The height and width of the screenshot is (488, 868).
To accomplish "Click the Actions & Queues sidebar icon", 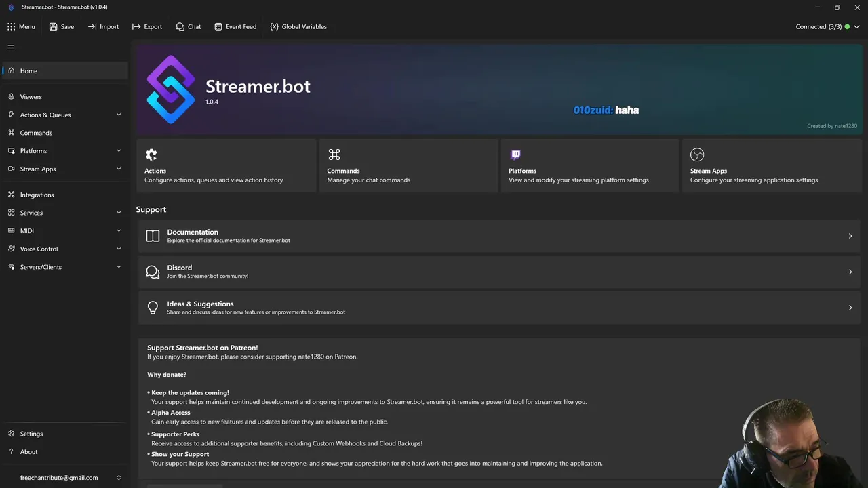I will pyautogui.click(x=11, y=115).
